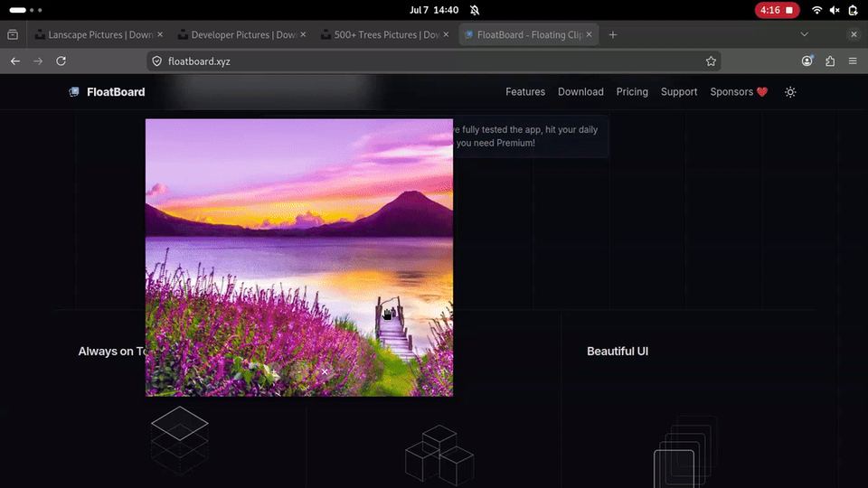Image resolution: width=868 pixels, height=488 pixels.
Task: Open the browser hamburger menu
Action: tap(853, 61)
